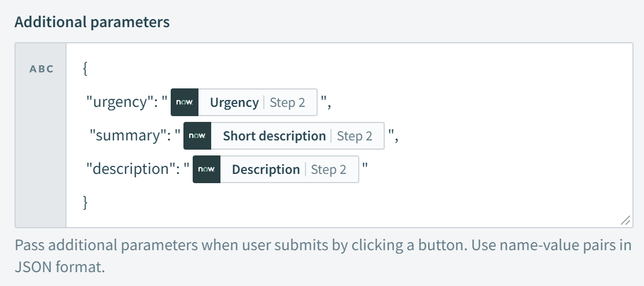Grab the resize handle of the parameters field
The height and width of the screenshot is (286, 644).
pyautogui.click(x=625, y=221)
